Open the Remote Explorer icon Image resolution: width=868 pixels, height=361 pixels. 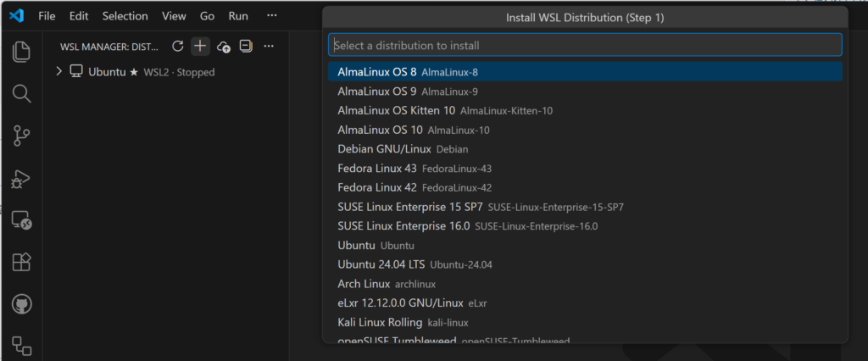pos(21,221)
